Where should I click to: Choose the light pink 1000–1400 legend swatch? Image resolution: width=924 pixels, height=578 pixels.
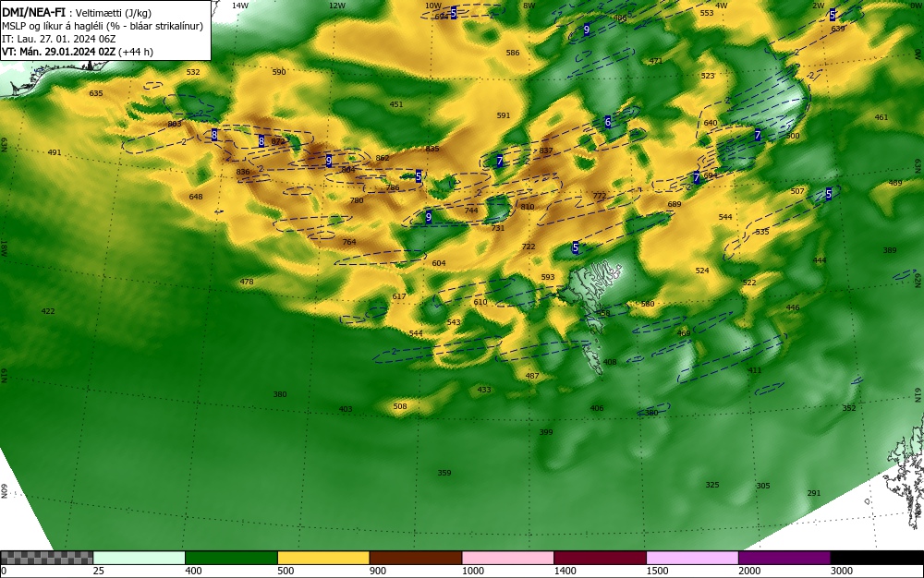[x=508, y=558]
